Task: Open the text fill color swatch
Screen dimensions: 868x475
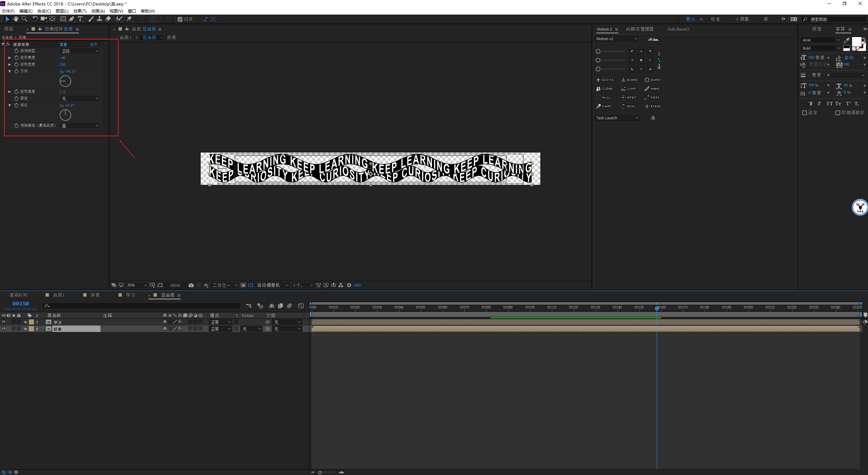Action: pos(856,42)
